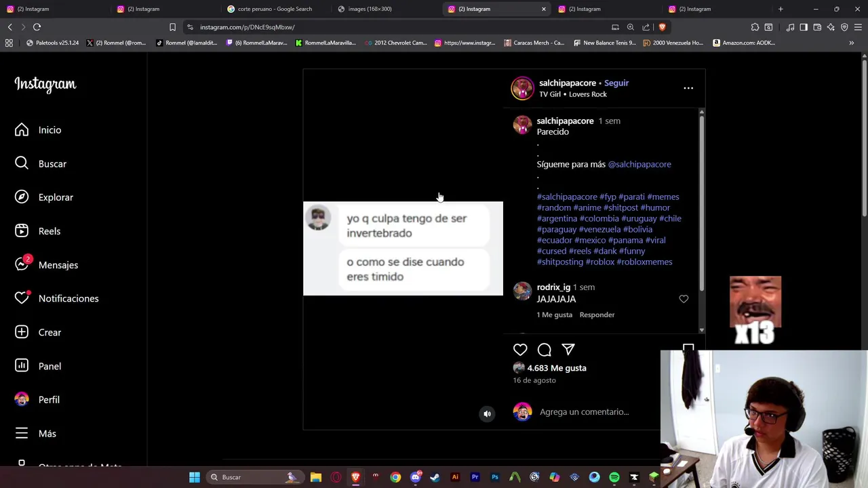Image resolution: width=868 pixels, height=488 pixels.
Task: Click the share page icon in address bar
Action: pyautogui.click(x=646, y=27)
